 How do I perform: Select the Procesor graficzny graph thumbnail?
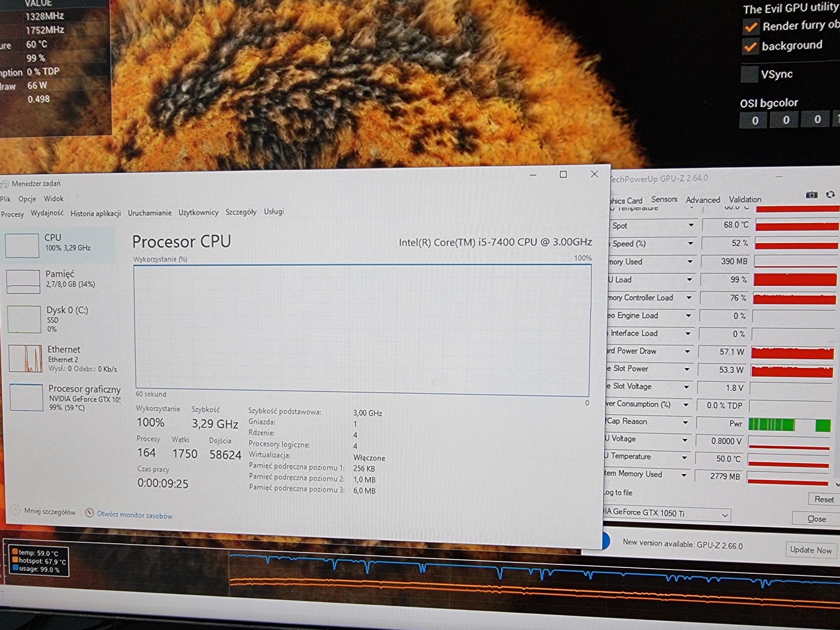pyautogui.click(x=26, y=397)
